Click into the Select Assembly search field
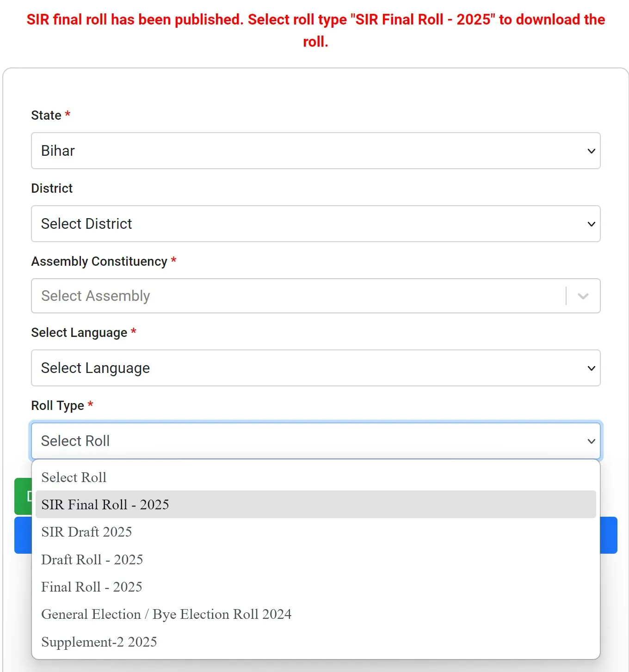 (296, 296)
